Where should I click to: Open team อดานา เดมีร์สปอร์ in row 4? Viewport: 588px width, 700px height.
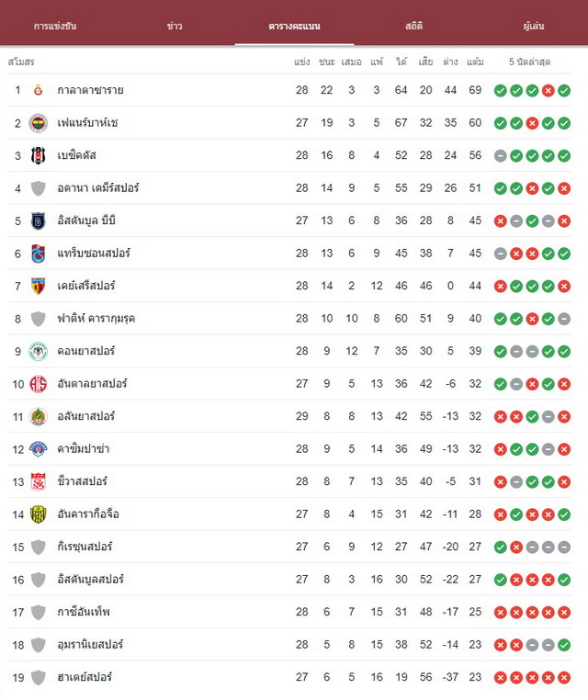point(98,188)
